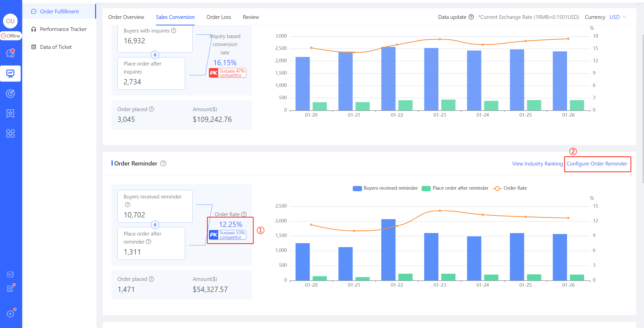Open View Industry Ranking link

[537, 163]
